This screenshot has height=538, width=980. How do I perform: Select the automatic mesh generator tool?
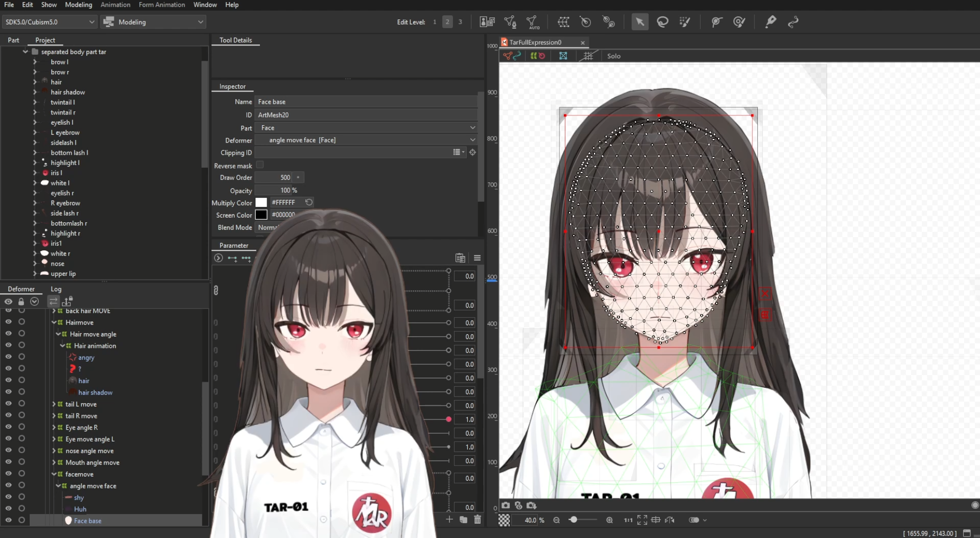[x=533, y=22]
